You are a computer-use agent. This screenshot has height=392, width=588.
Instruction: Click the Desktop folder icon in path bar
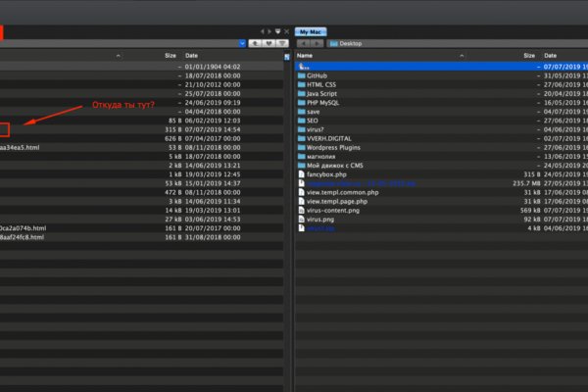click(x=334, y=44)
